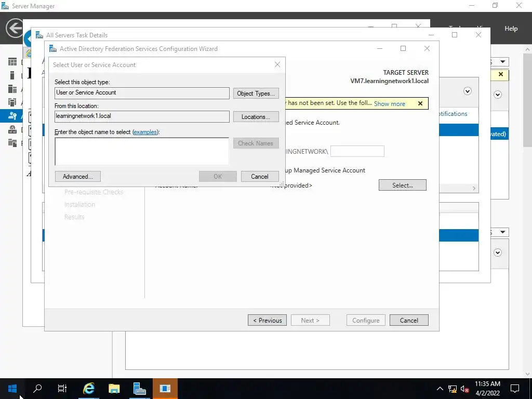This screenshot has width=532, height=399.
Task: Collapse the Server Manager section below the yellow bar
Action: pos(497,95)
